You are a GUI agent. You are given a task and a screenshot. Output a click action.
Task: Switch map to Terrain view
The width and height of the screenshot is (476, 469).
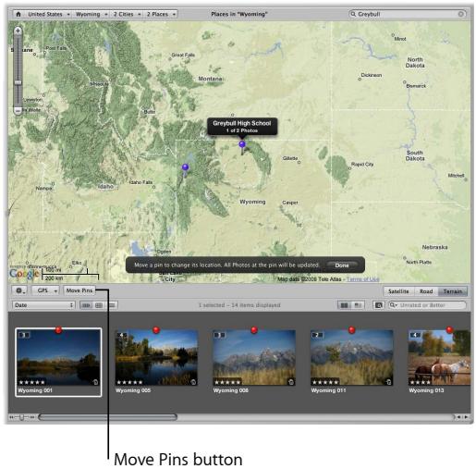[x=453, y=291]
